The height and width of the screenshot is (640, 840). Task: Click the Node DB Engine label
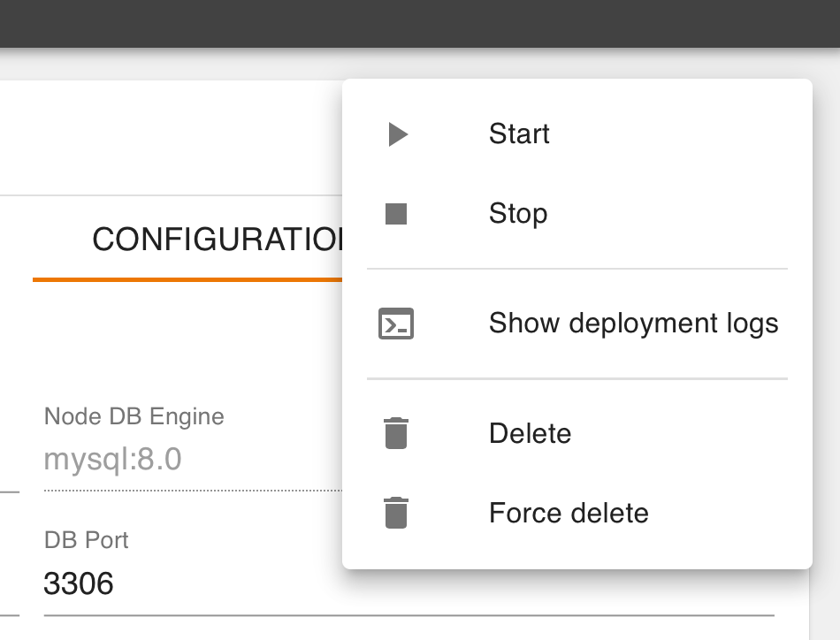tap(134, 416)
